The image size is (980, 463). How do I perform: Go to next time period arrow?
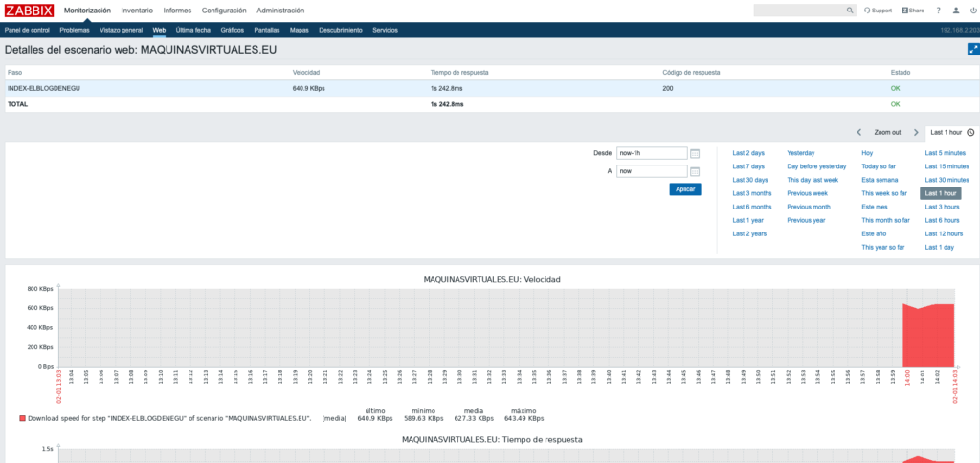click(916, 132)
